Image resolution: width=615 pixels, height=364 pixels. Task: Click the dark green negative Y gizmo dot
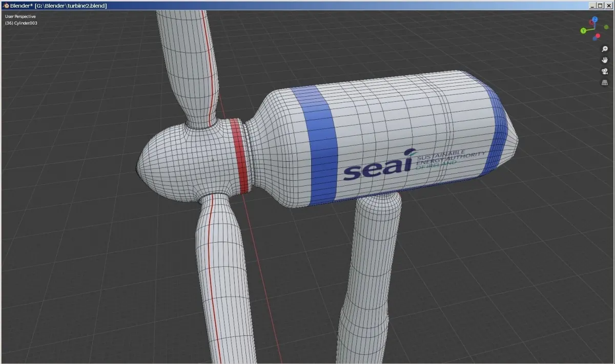(x=606, y=28)
